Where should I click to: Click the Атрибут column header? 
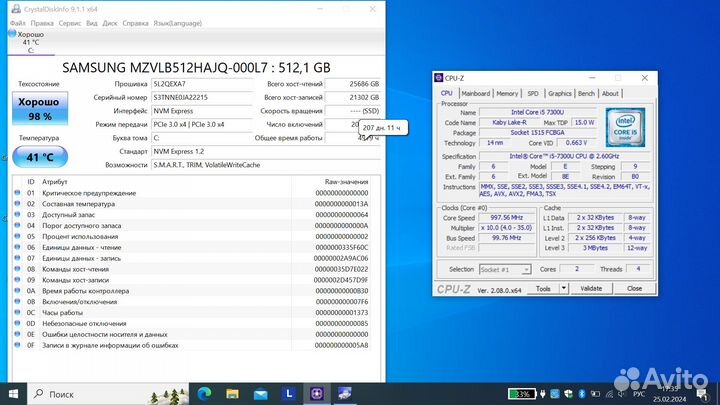click(55, 182)
